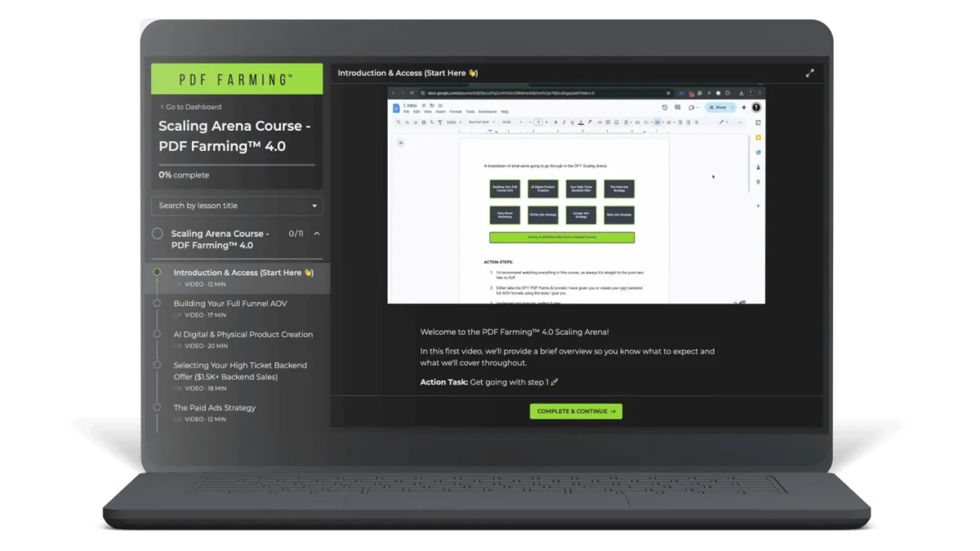Screen dimensions: 980x551
Task: Open the File menu in the Docs video
Action: pos(406,112)
